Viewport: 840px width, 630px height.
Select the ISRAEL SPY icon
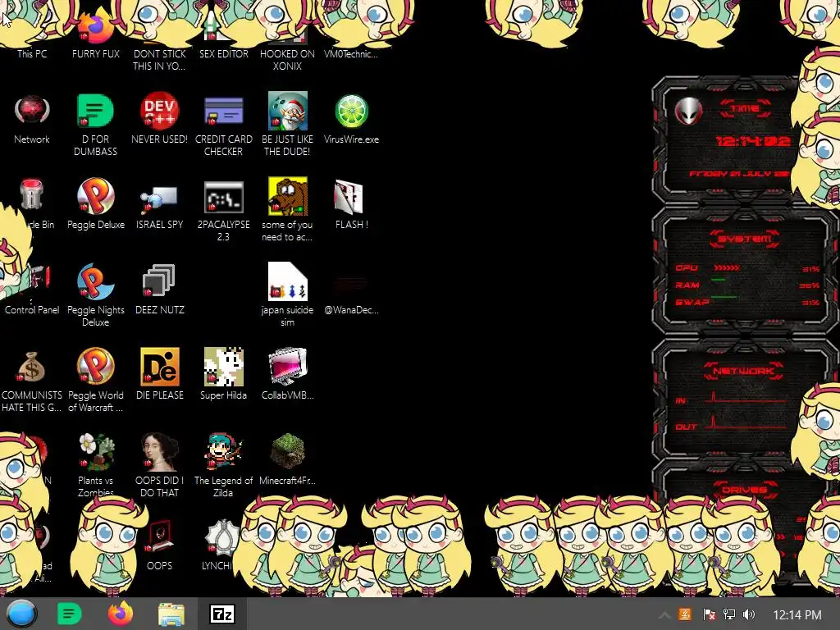(160, 199)
